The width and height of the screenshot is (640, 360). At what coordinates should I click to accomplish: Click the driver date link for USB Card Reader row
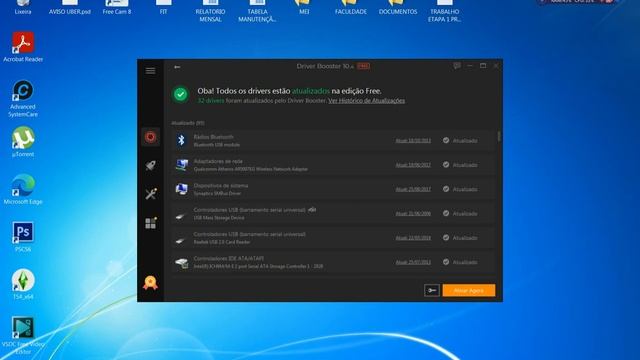[x=413, y=238]
